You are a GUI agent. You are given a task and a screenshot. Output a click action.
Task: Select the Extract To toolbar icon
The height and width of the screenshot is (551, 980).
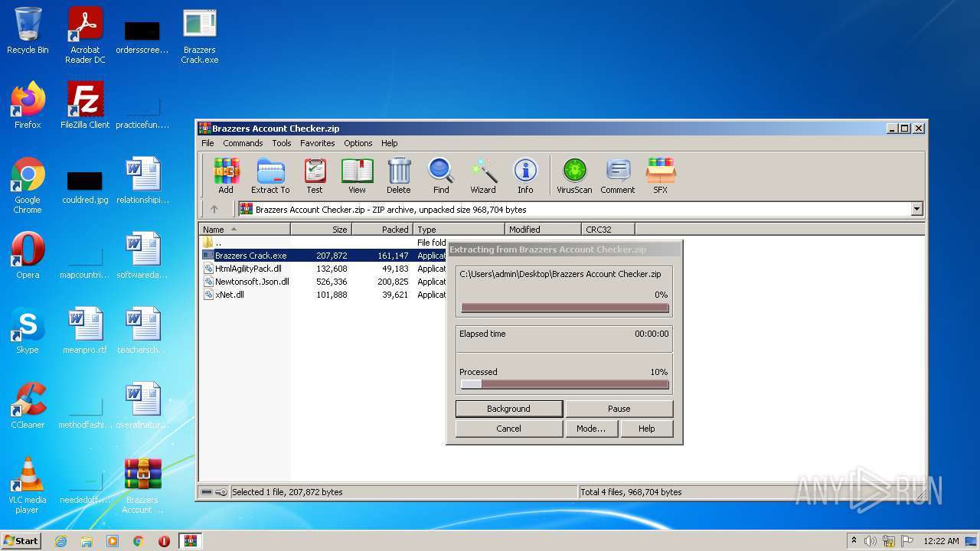tap(270, 176)
